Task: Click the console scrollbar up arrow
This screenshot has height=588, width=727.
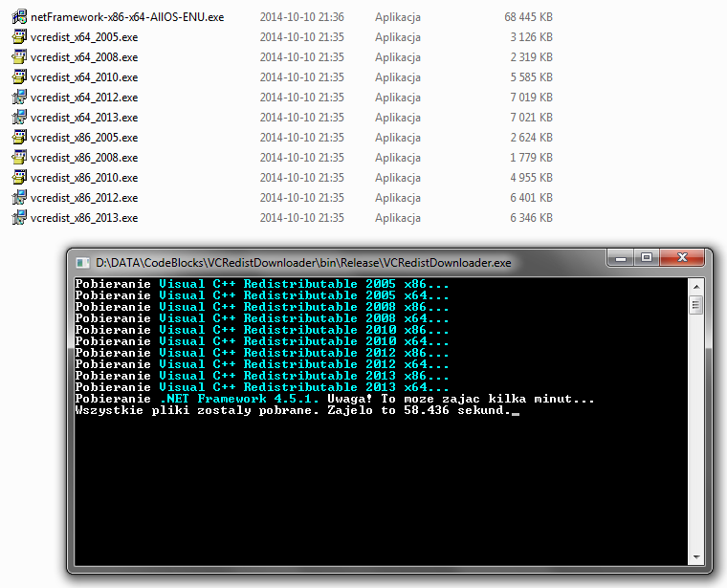Action: [696, 287]
